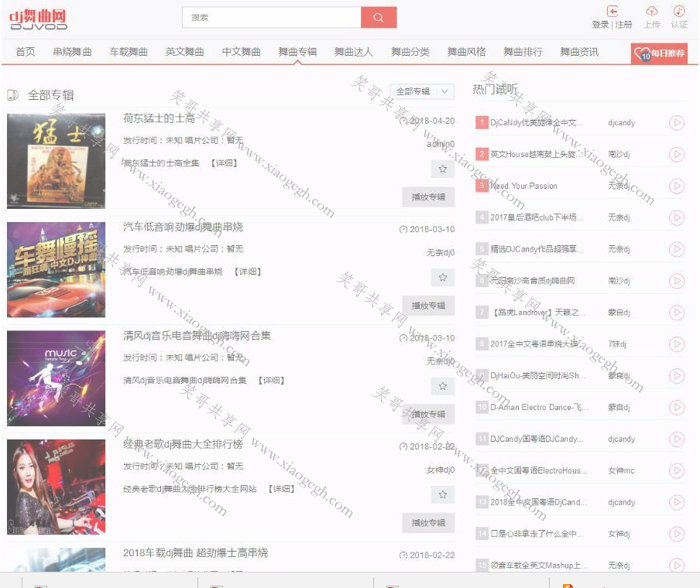700x588 pixels.
Task: Open album title 荷东猛士的士高
Action: coord(159,118)
